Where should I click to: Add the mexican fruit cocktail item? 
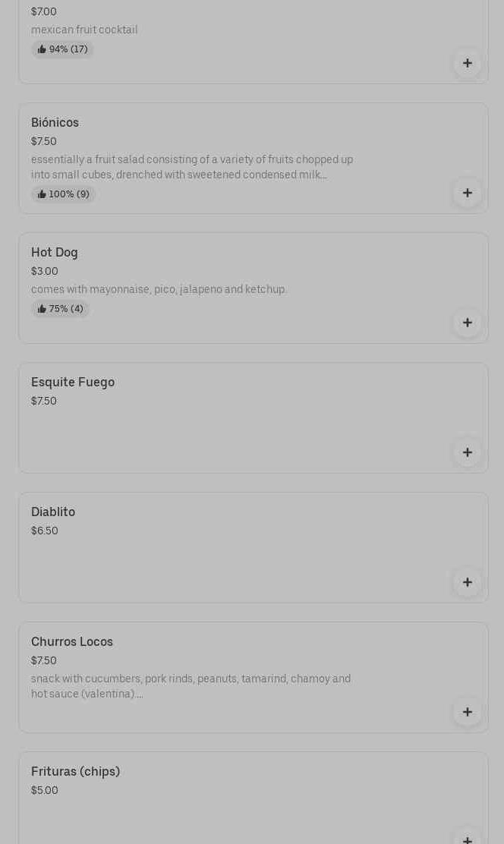tap(468, 64)
